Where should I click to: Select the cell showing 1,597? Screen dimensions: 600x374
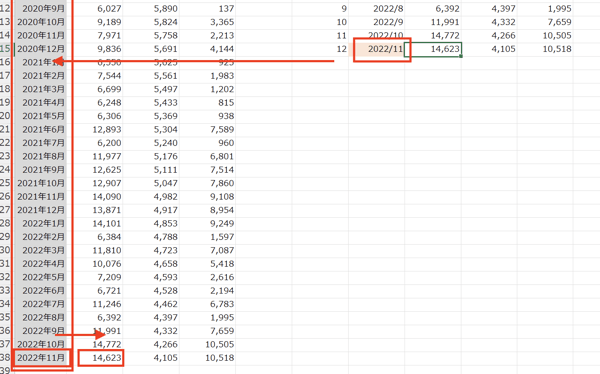pos(207,237)
